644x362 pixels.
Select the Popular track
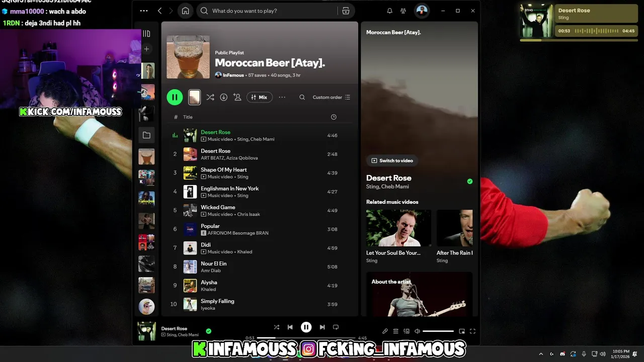click(x=260, y=229)
